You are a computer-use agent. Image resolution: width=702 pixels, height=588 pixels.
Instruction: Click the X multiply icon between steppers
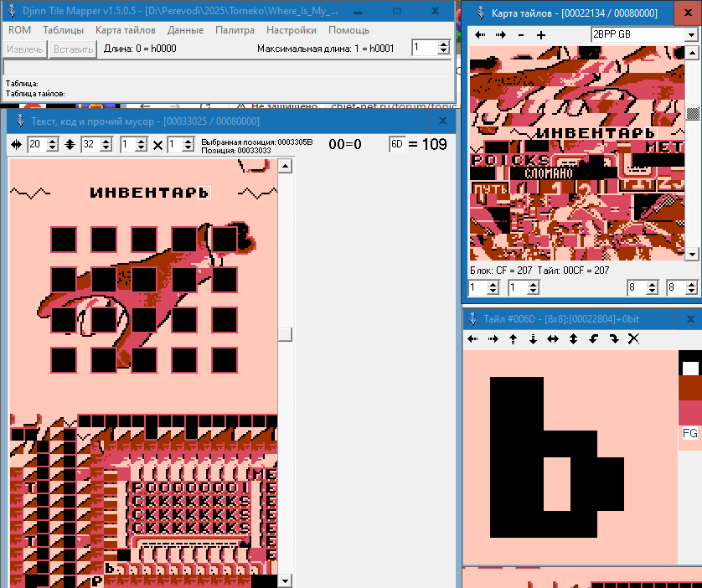[x=157, y=145]
